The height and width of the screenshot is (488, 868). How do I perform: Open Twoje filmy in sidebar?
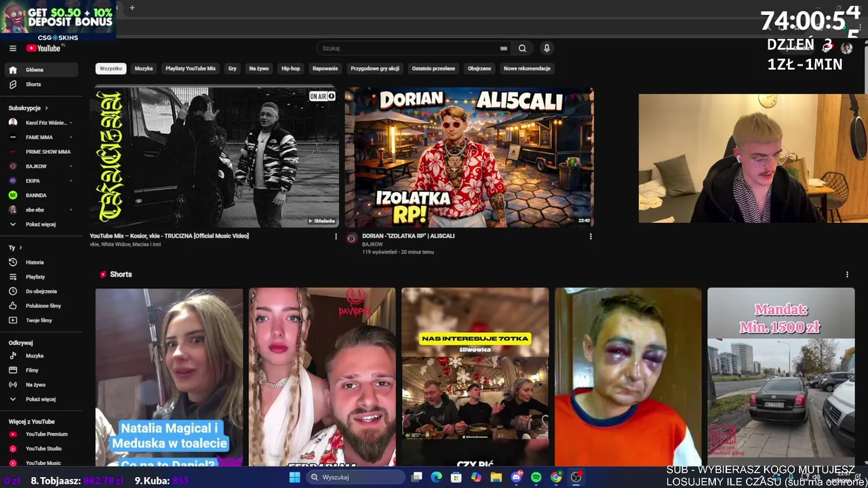(x=42, y=320)
